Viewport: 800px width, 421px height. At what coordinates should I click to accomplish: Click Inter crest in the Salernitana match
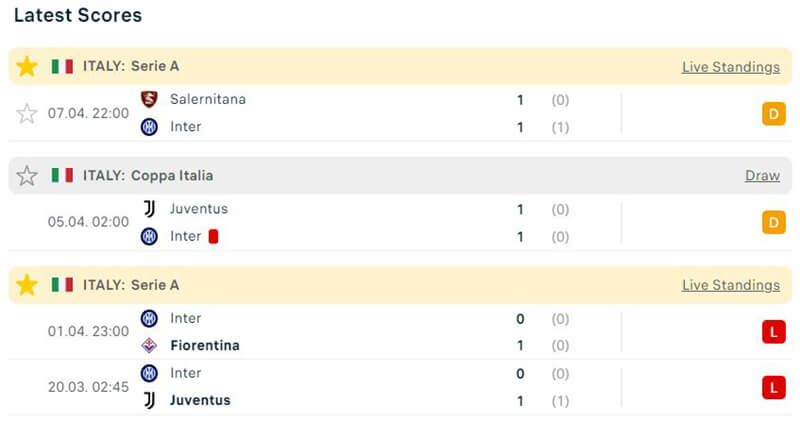point(149,127)
